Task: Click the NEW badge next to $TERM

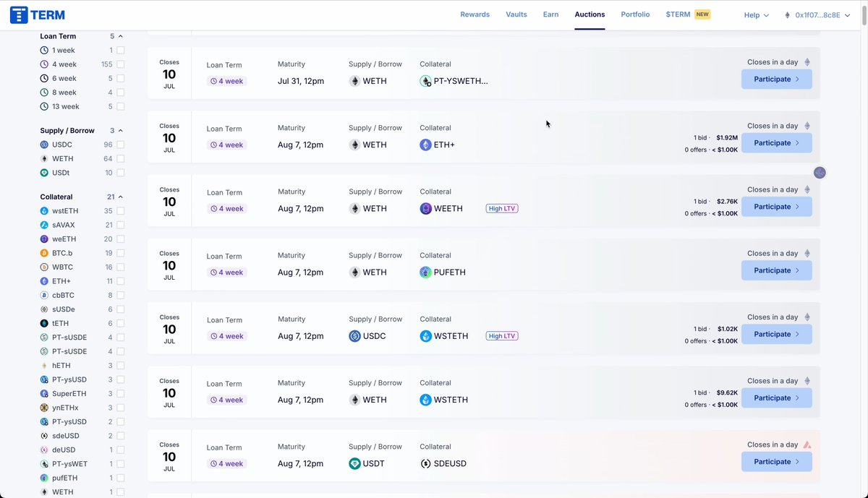Action: [x=702, y=14]
